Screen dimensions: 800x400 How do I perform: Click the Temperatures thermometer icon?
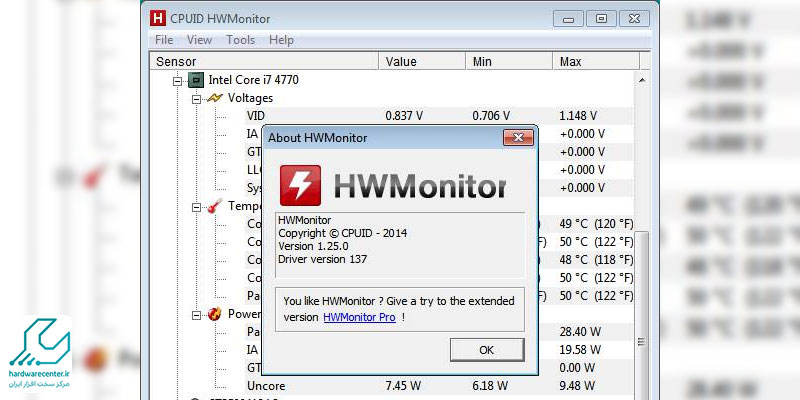coord(214,207)
